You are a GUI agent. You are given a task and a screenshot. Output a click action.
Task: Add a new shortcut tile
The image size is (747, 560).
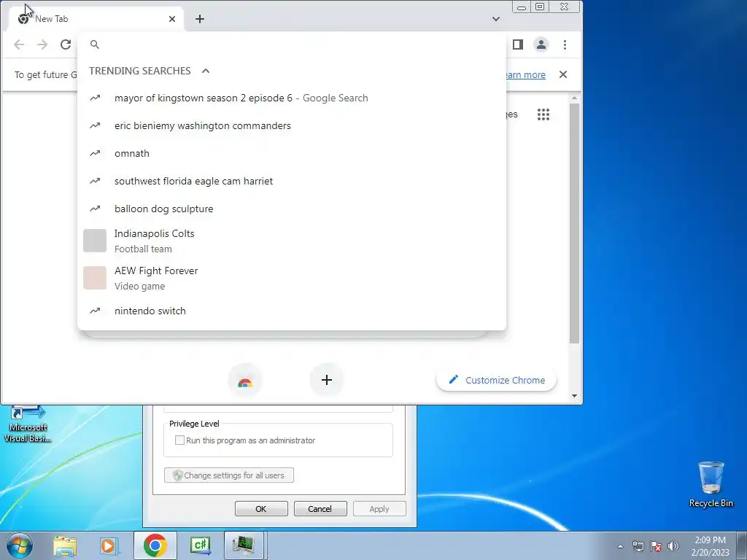326,380
